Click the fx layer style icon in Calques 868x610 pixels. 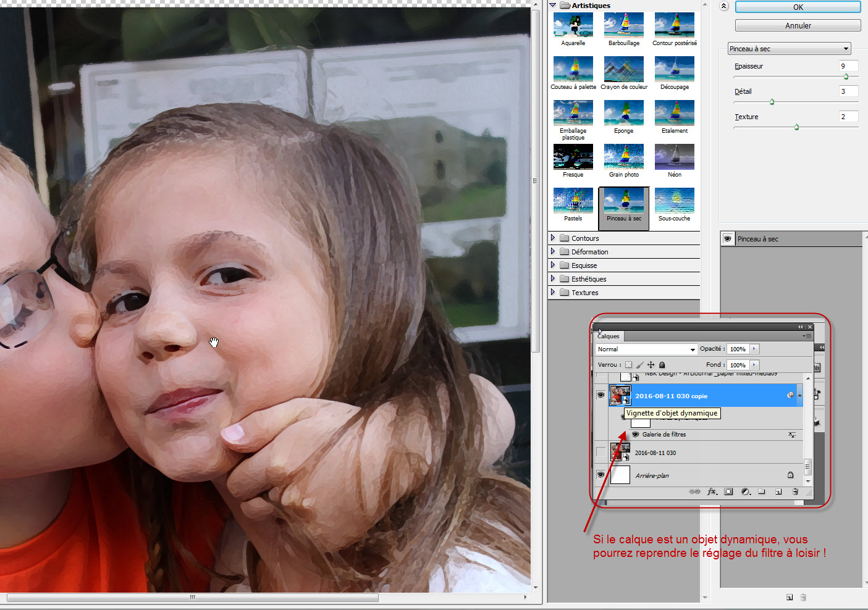(712, 491)
